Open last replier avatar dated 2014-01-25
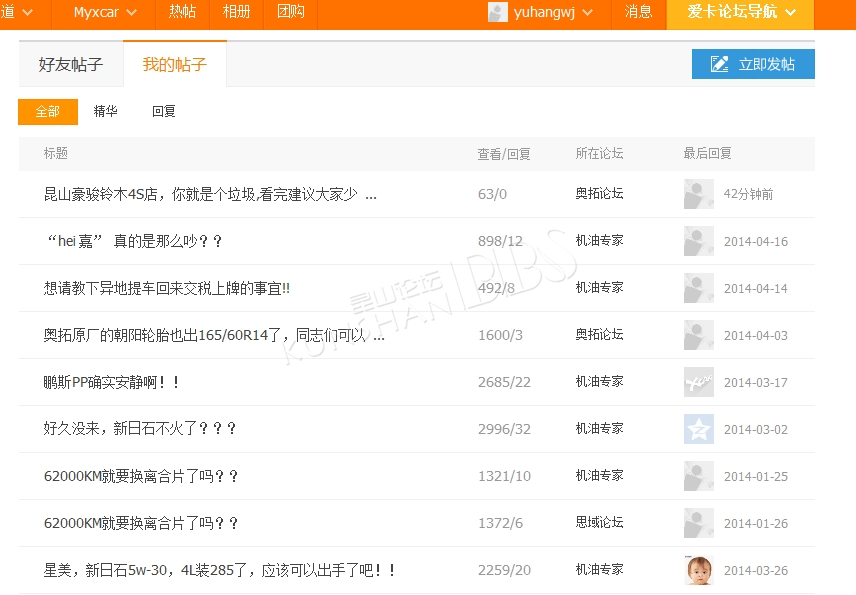 [x=699, y=475]
